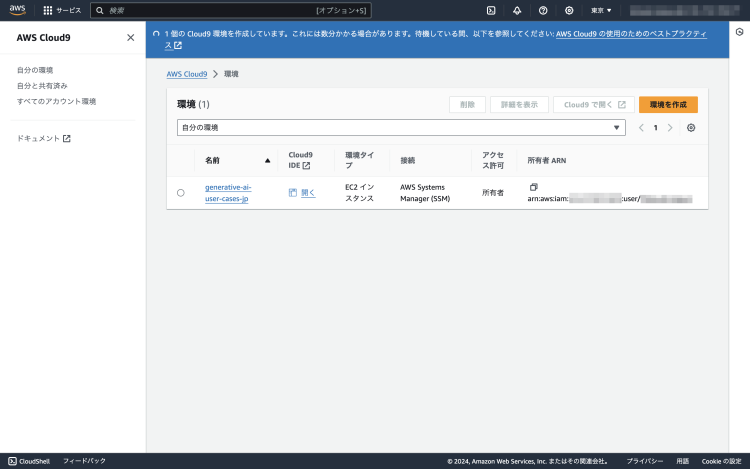Open table preferences gear icon
Viewport: 750px width, 469px height.
[x=691, y=128]
